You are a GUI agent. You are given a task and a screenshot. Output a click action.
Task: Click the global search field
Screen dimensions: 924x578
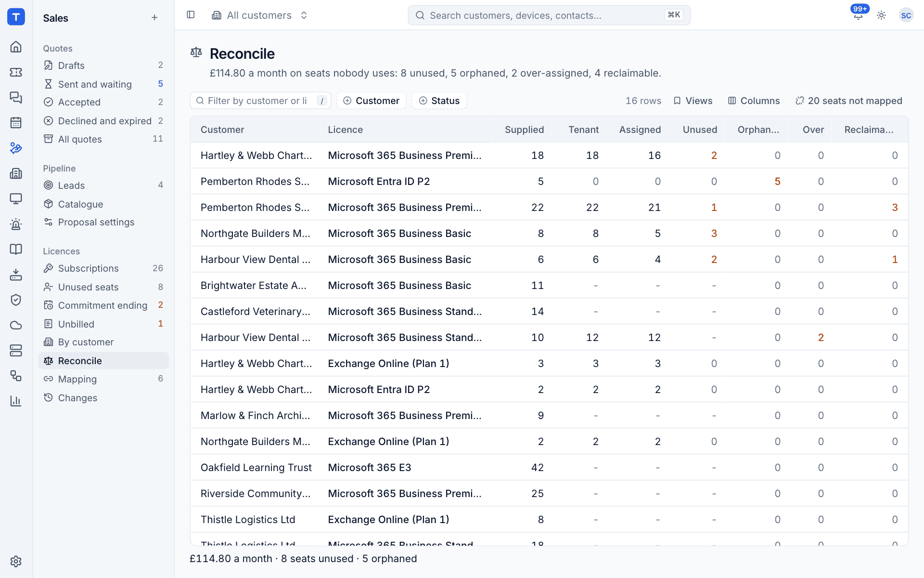pos(549,15)
